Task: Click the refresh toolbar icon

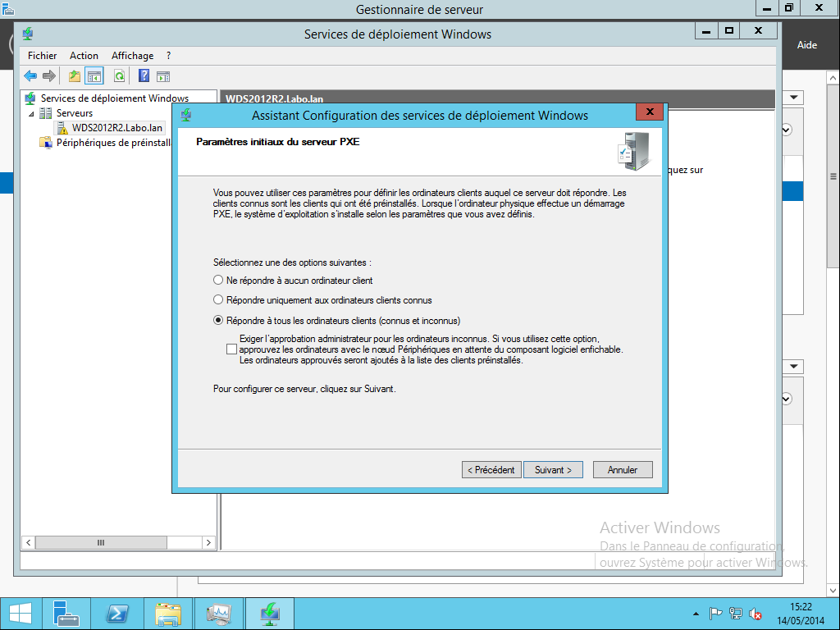Action: point(119,76)
